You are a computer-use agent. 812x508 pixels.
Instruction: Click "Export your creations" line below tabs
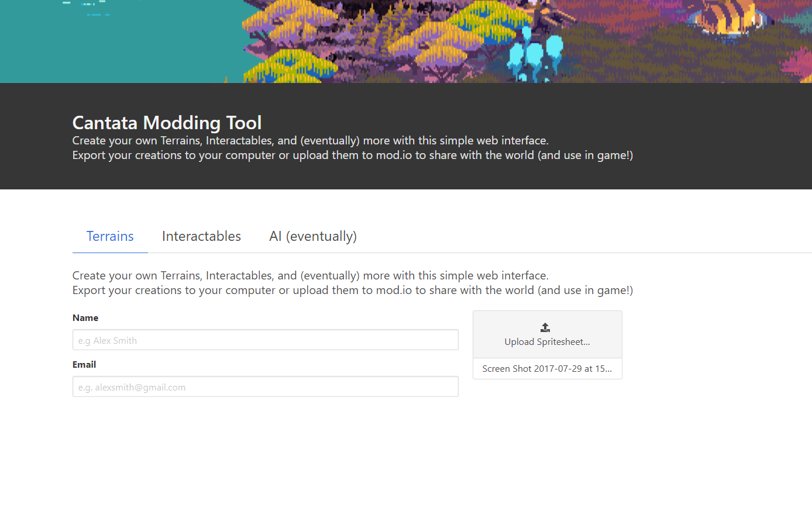coord(352,291)
